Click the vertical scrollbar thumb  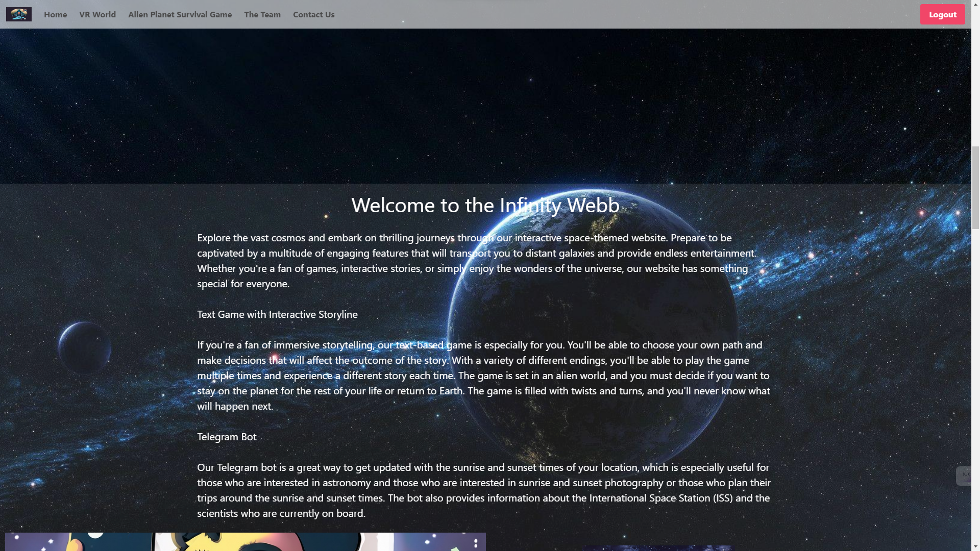(975, 187)
